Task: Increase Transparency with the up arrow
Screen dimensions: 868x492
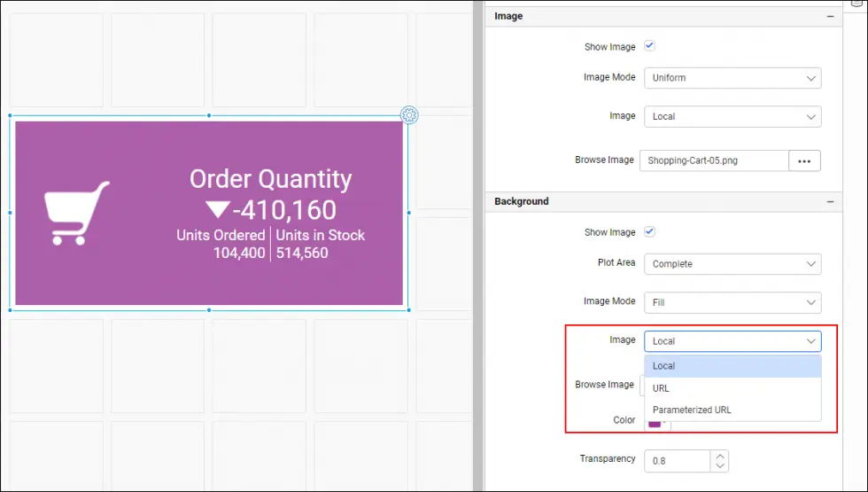Action: 720,456
